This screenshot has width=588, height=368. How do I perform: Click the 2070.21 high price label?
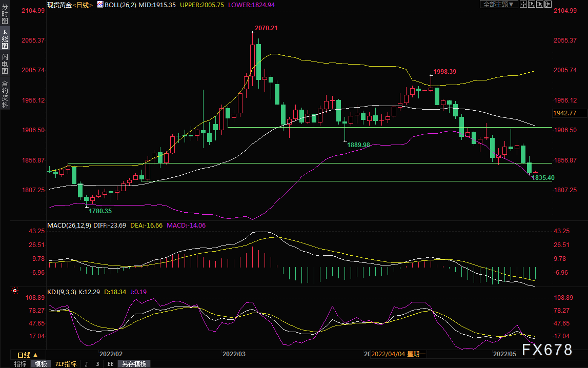click(x=266, y=28)
